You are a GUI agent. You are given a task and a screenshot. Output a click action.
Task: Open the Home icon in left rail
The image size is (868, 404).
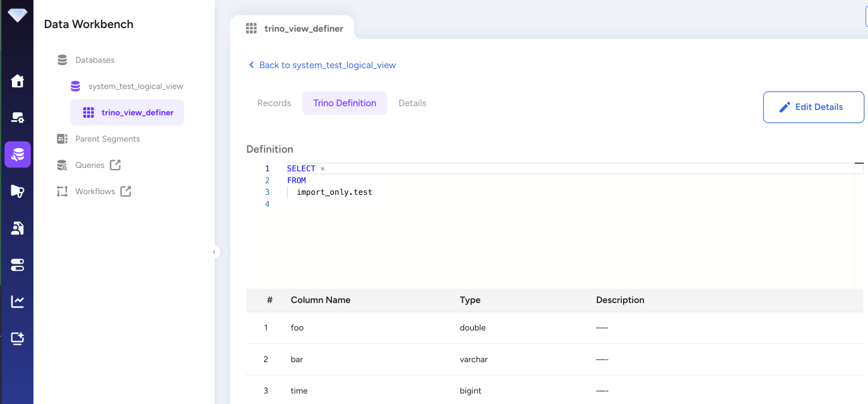[x=17, y=81]
